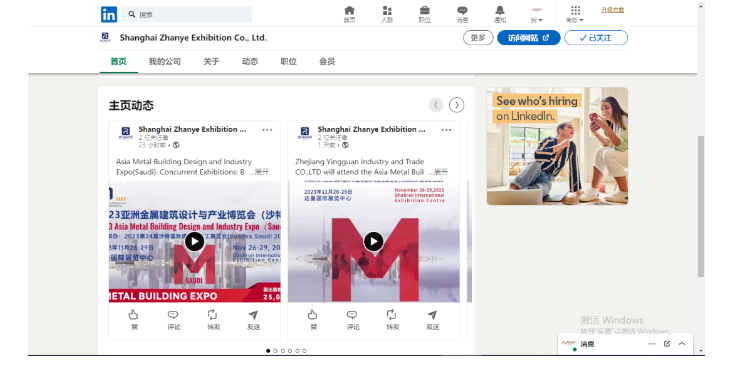Expand the profile 我 dropdown
This screenshot has width=733, height=376.
[537, 14]
